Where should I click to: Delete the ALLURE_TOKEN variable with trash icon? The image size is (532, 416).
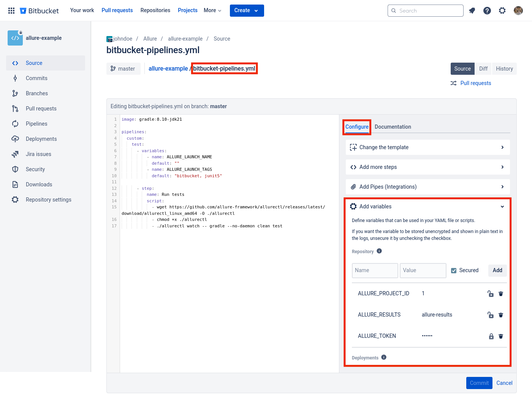click(x=500, y=336)
